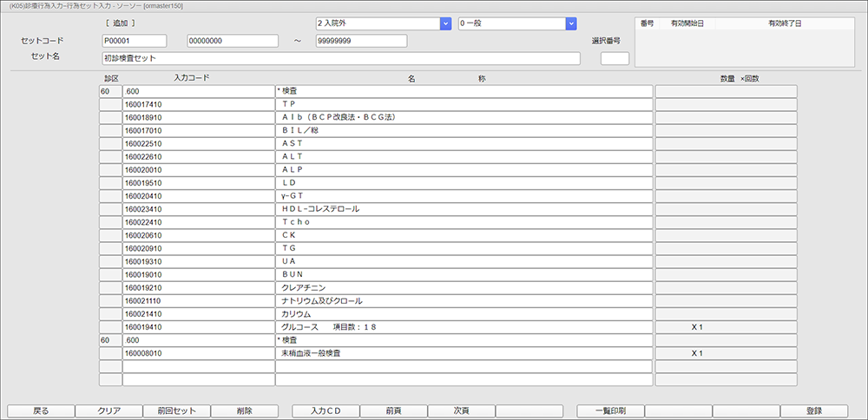Screen dimensions: 868x420
Task: Select the start date field 00000000
Action: click(x=233, y=41)
